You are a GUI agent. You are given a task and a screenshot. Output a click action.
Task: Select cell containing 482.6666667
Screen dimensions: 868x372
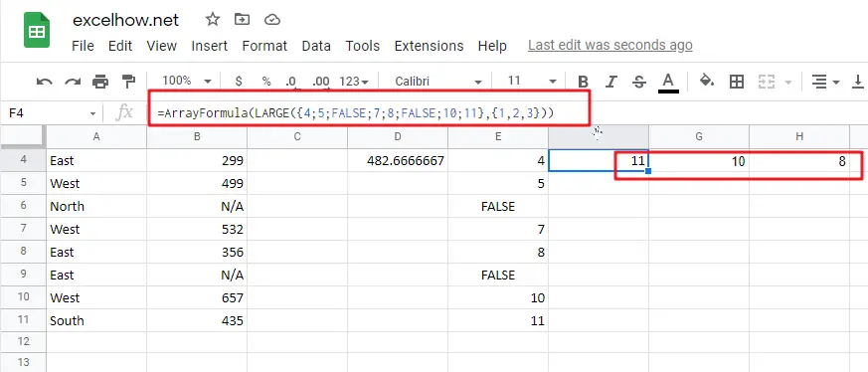coord(398,160)
